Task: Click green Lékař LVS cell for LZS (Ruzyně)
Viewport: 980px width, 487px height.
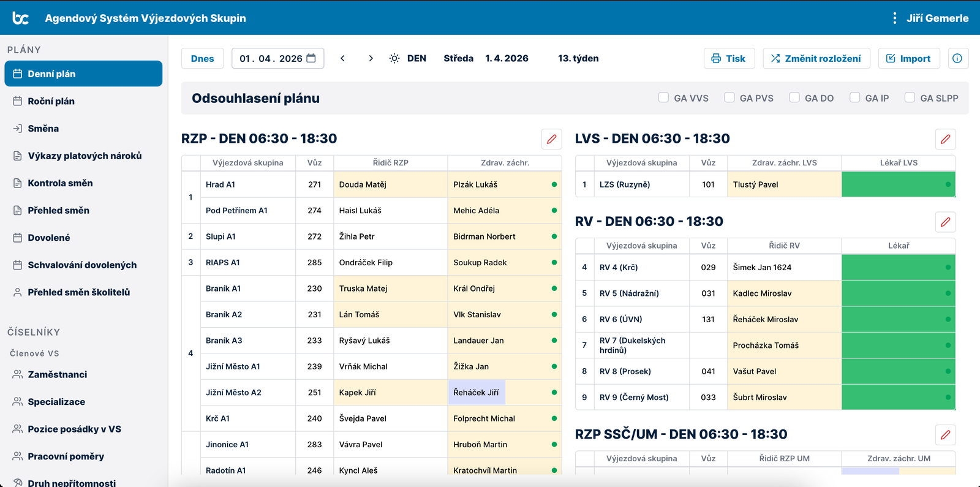Action: pyautogui.click(x=898, y=184)
